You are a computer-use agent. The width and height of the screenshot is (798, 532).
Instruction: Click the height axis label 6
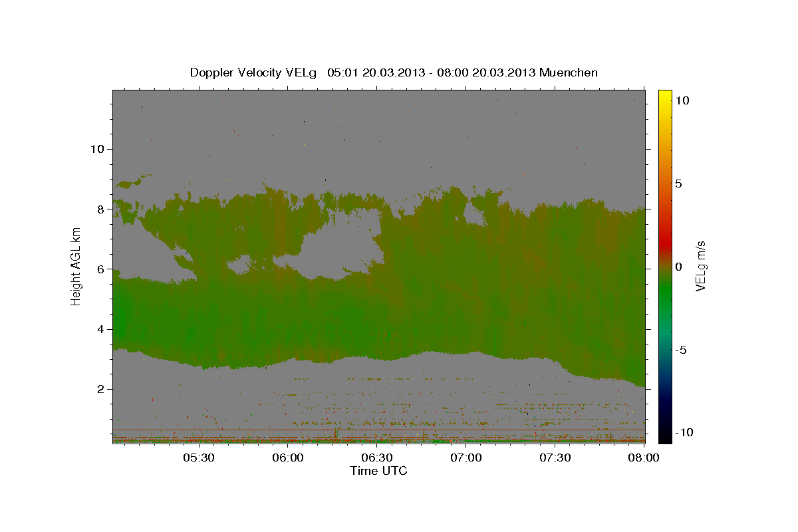point(100,269)
